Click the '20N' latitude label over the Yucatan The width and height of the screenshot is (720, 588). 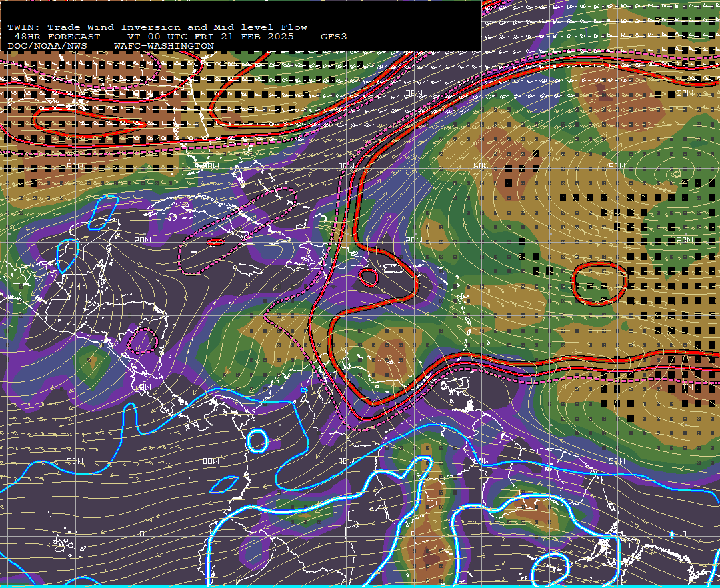[x=143, y=240]
